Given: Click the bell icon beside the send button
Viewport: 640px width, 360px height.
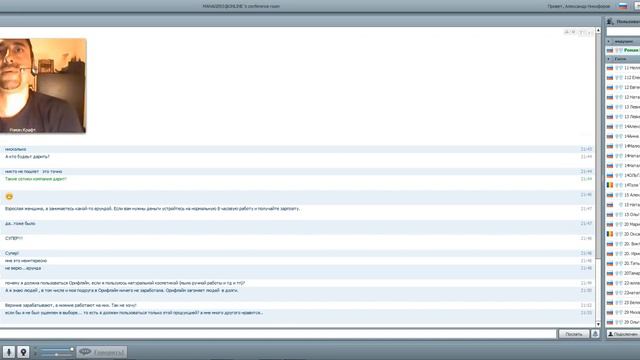Looking at the screenshot, I should pyautogui.click(x=595, y=334).
